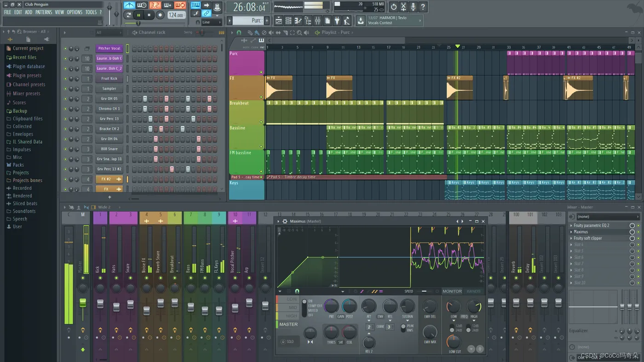Image resolution: width=644 pixels, height=362 pixels.
Task: Click the Master mixer track fader
Action: click(83, 303)
